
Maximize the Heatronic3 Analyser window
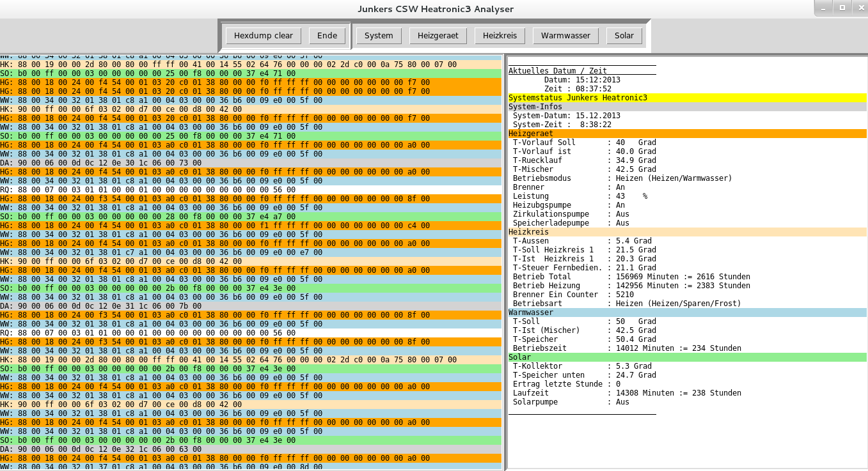pos(842,8)
